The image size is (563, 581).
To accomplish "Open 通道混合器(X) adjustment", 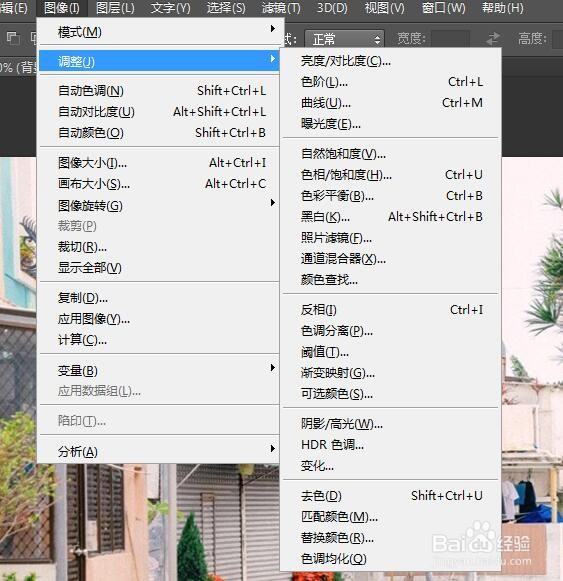I will (x=390, y=259).
